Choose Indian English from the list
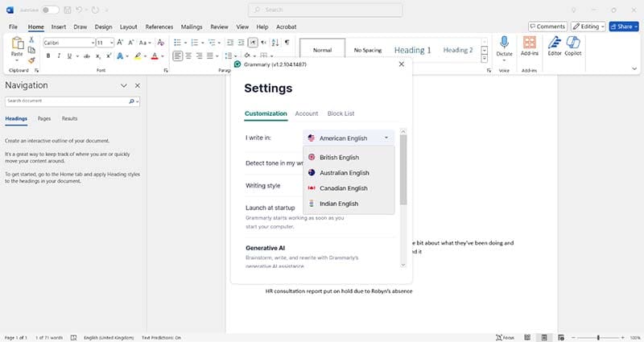The height and width of the screenshot is (342, 644). click(349, 204)
